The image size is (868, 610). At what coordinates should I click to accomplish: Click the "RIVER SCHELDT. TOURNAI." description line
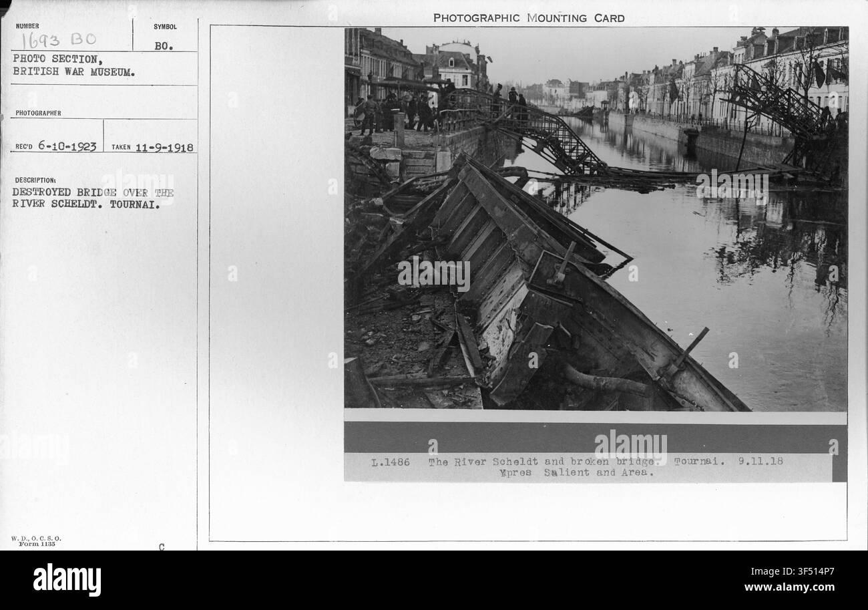[86, 204]
